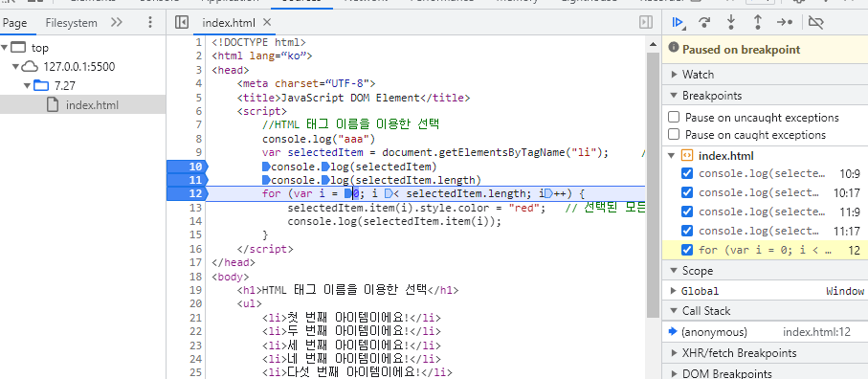
Task: Switch to the Filesystem tab
Action: 72,23
